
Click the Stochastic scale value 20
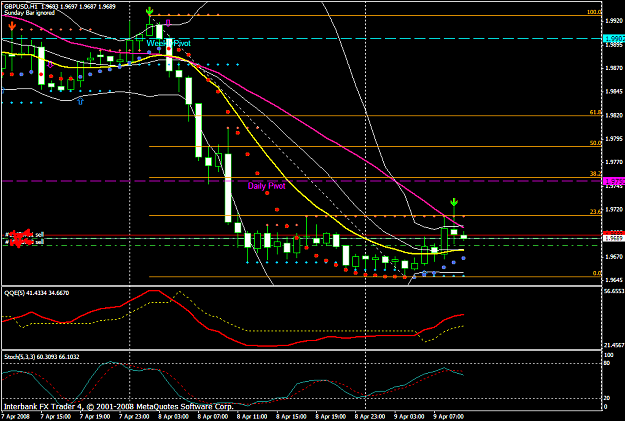(x=607, y=398)
